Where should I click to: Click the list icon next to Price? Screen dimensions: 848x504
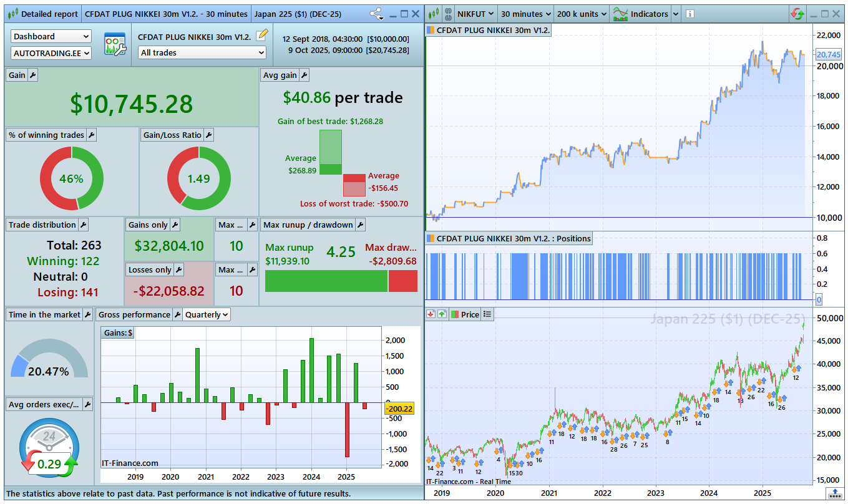[487, 314]
